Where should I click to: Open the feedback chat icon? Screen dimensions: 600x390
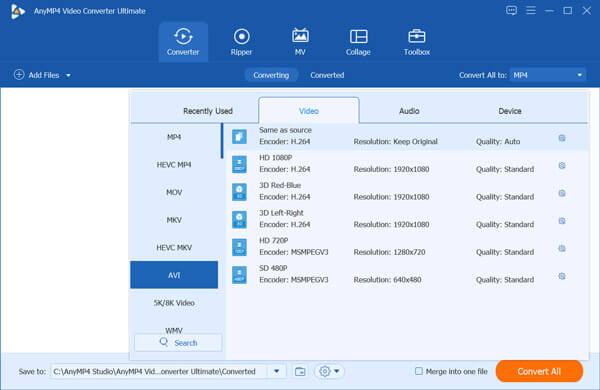click(x=511, y=10)
